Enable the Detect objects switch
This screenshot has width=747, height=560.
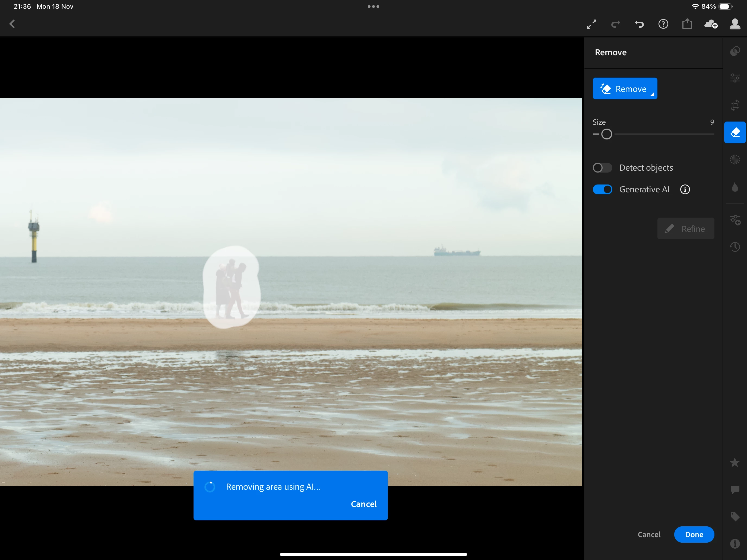[603, 168]
